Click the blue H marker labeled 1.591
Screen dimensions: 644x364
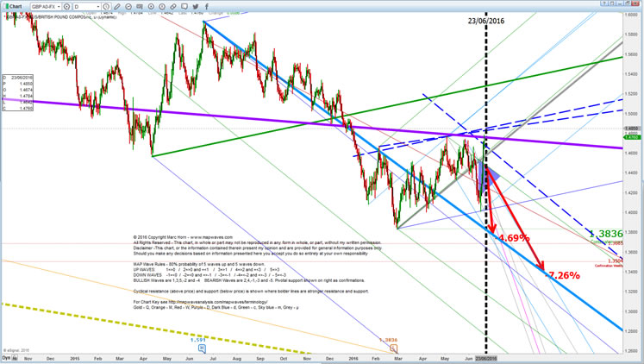tap(202, 348)
